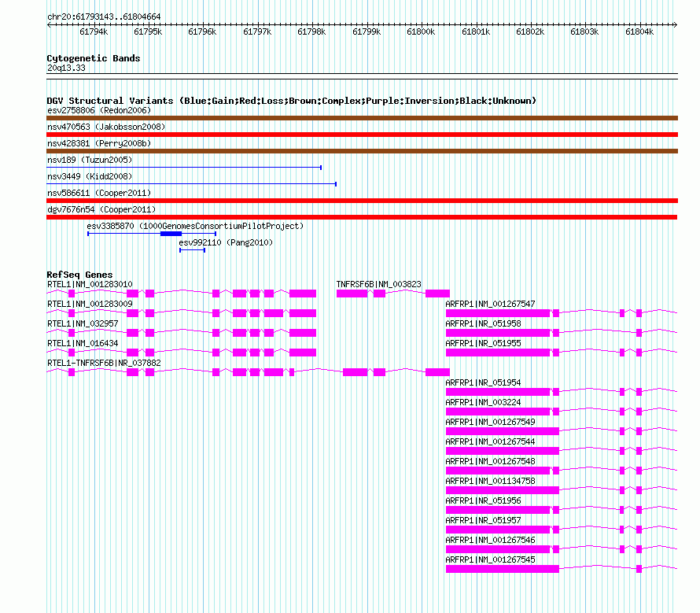Open the ARFRP1|NM_001267546 transcript label

coord(490,540)
